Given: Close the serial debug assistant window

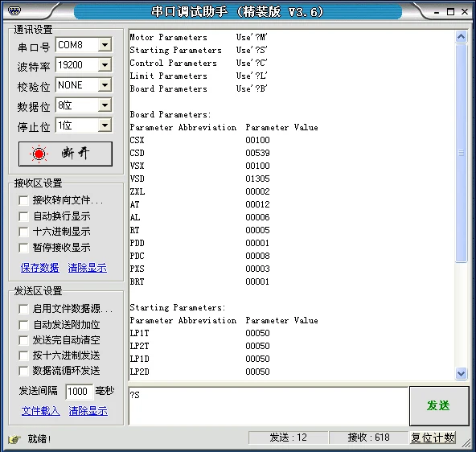Looking at the screenshot, I should click(x=465, y=11).
